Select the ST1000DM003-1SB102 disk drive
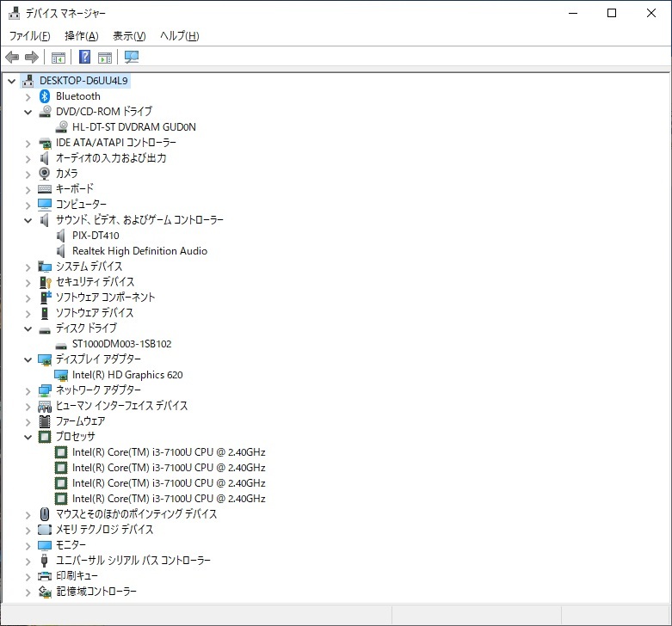The image size is (672, 626). [x=121, y=344]
